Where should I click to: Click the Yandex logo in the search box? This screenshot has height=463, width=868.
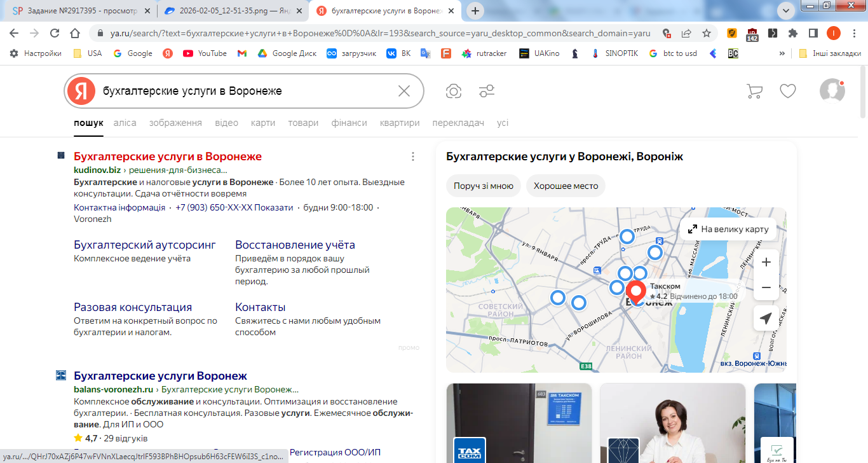pyautogui.click(x=81, y=92)
